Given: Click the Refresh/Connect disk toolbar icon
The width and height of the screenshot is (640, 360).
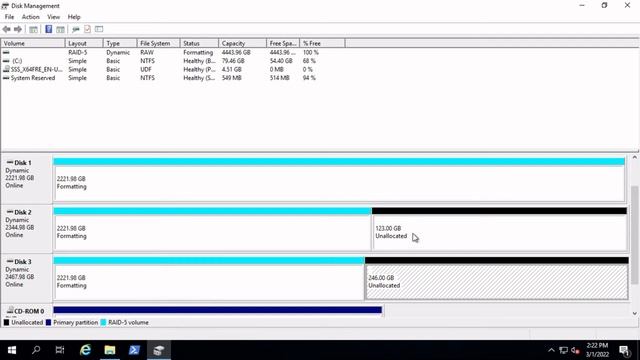Looking at the screenshot, I should click(x=76, y=29).
